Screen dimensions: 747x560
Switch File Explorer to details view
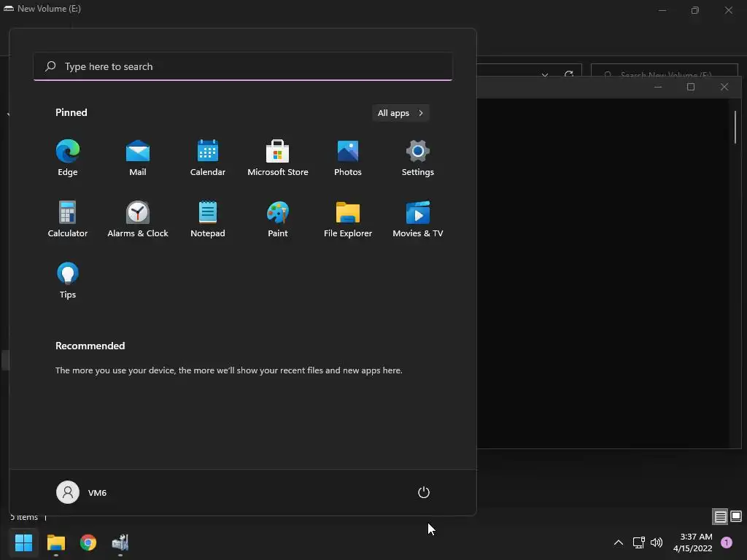click(x=720, y=516)
